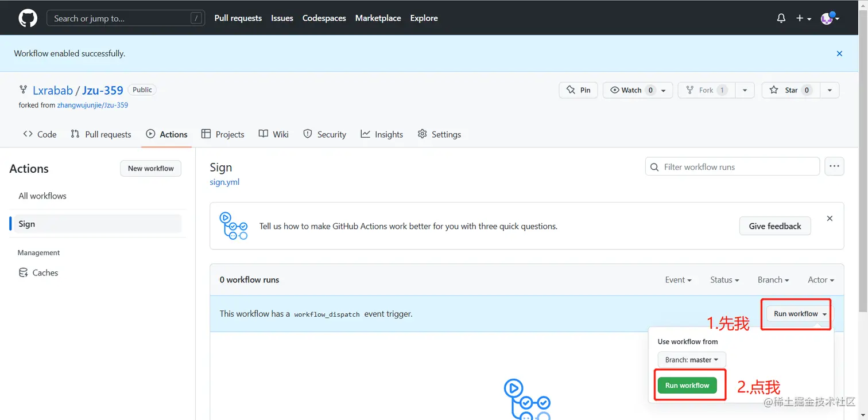Click the top navigation Pull requests link

point(238,18)
